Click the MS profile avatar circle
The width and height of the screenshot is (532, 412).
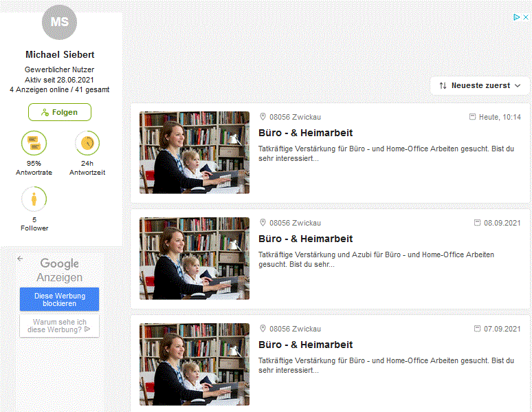[59, 22]
